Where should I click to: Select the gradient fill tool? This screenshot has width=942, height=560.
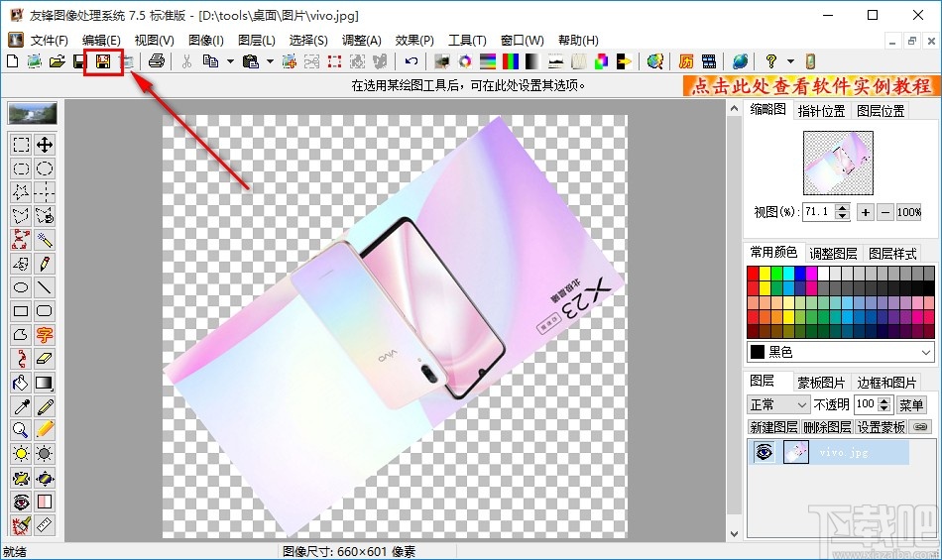click(45, 383)
